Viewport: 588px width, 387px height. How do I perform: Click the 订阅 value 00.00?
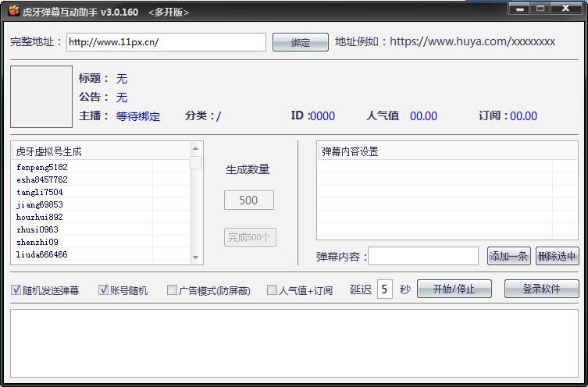523,116
